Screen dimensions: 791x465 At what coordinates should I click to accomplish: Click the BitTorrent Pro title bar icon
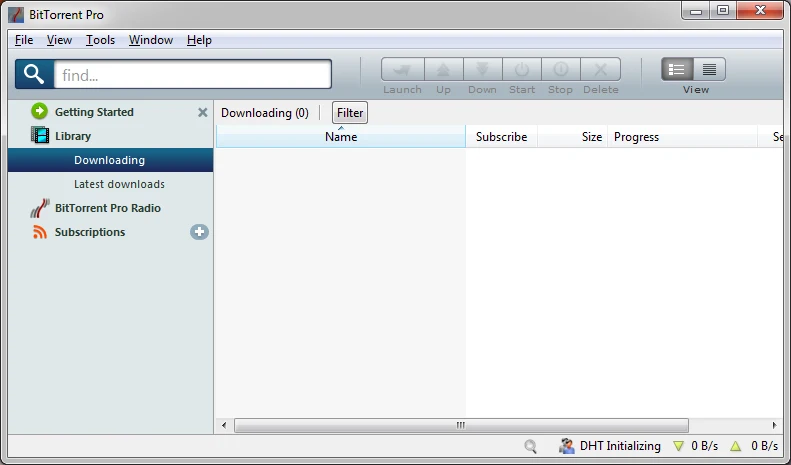point(16,15)
